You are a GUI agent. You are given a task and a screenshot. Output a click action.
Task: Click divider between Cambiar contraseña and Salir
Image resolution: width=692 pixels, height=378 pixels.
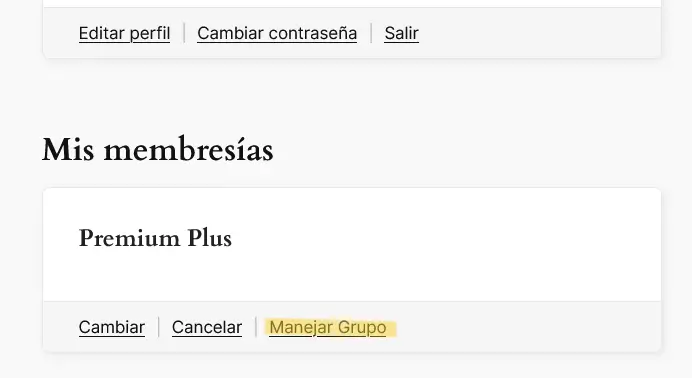[x=371, y=33]
